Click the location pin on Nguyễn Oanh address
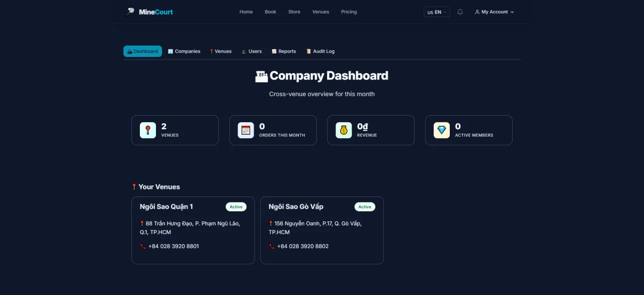644x295 pixels. pyautogui.click(x=271, y=224)
